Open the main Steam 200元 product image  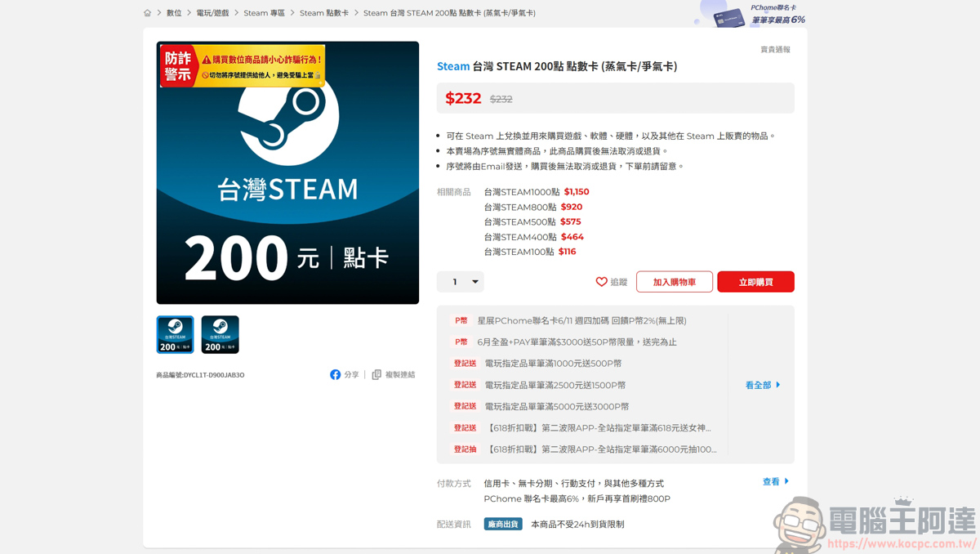tap(287, 172)
